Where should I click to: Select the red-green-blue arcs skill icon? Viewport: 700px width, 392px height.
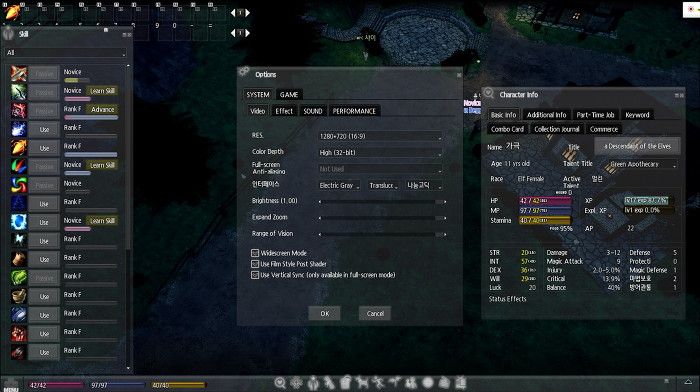[19, 166]
